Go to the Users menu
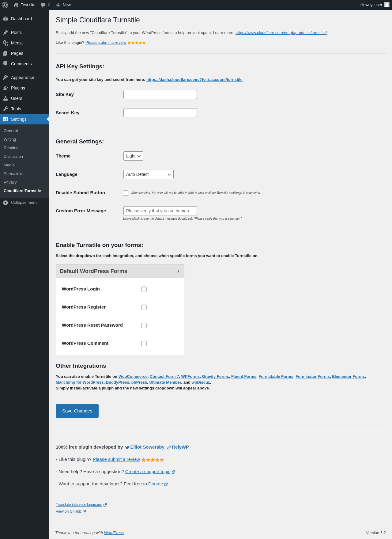This screenshot has height=539, width=392. coord(17,98)
